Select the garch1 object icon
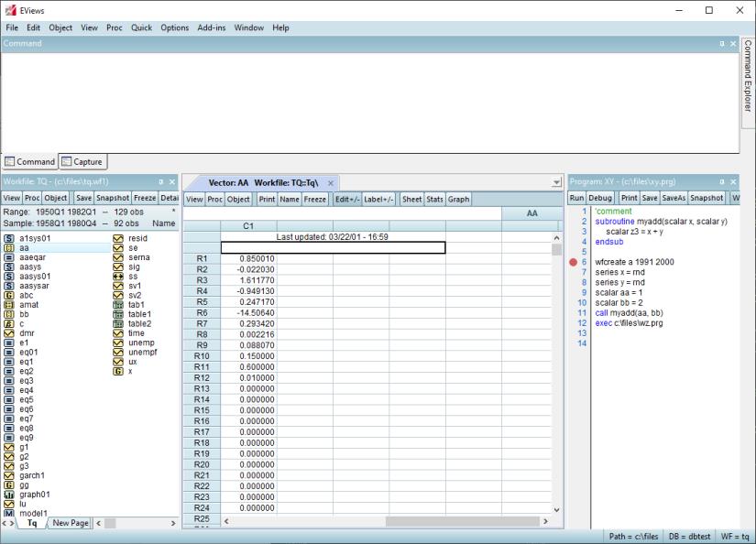 pos(8,475)
